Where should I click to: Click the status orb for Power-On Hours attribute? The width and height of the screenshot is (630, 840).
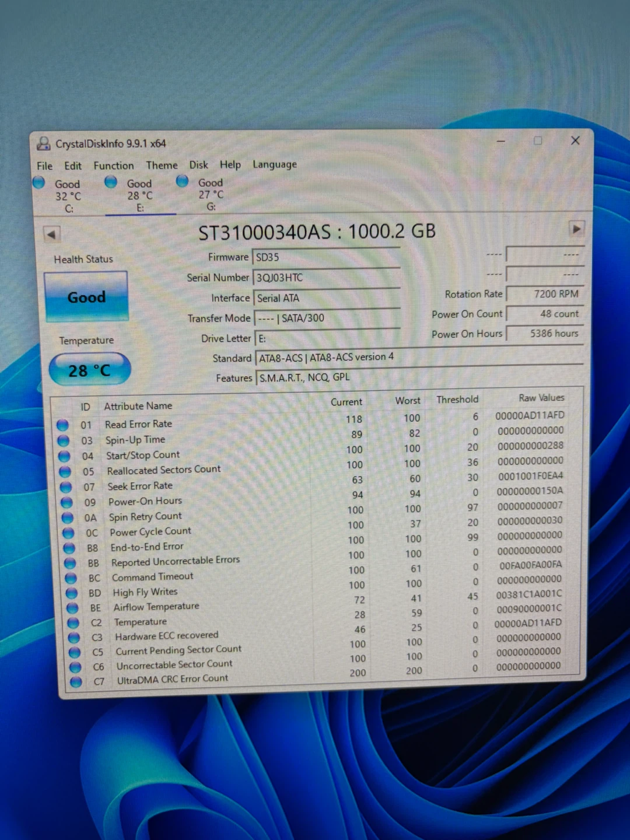(x=66, y=503)
